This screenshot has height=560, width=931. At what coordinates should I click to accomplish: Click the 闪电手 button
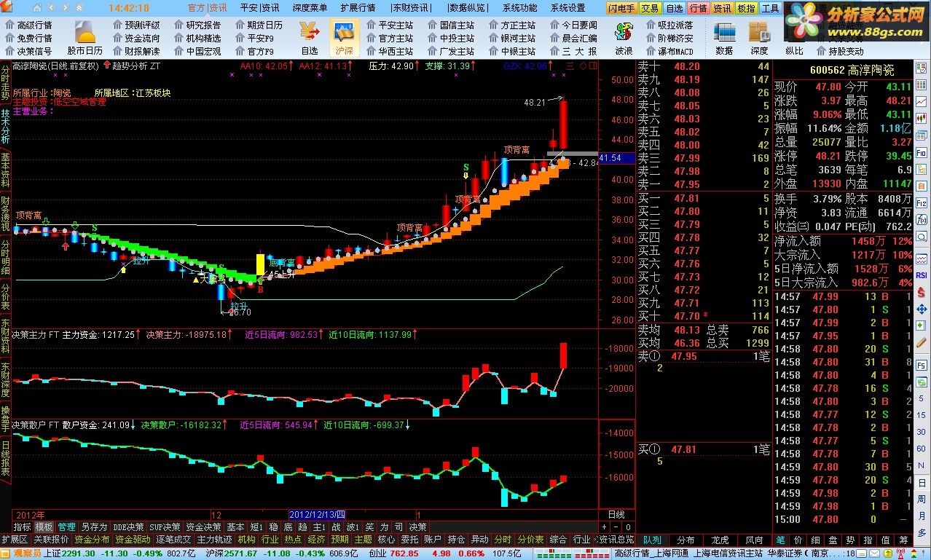[621, 8]
